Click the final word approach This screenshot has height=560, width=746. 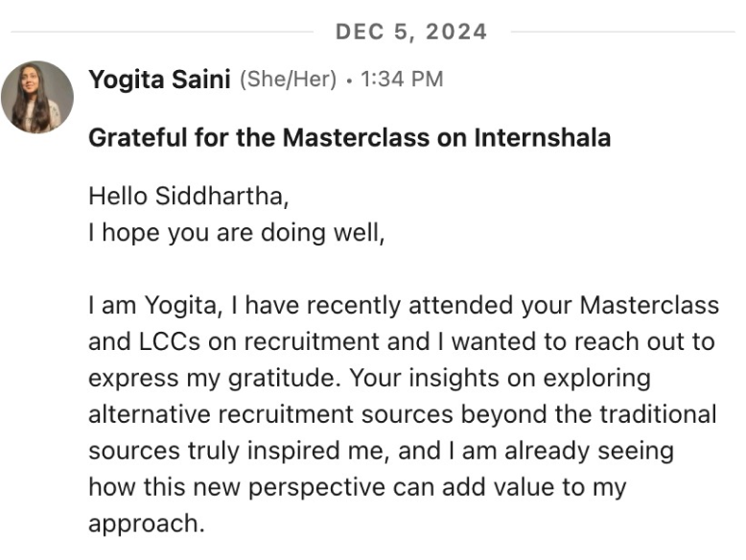tap(147, 525)
